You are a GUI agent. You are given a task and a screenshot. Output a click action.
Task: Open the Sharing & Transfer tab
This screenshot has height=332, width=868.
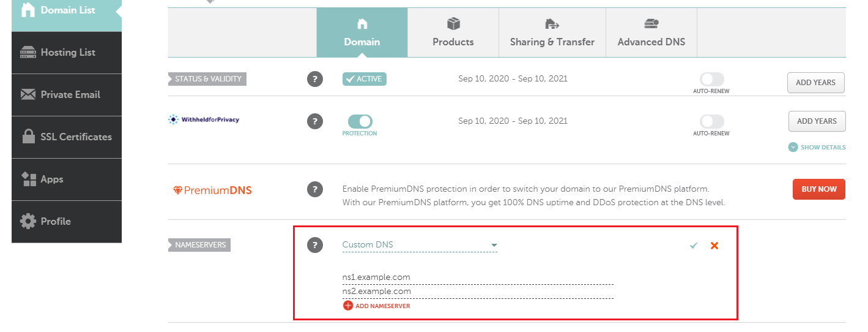pyautogui.click(x=552, y=32)
